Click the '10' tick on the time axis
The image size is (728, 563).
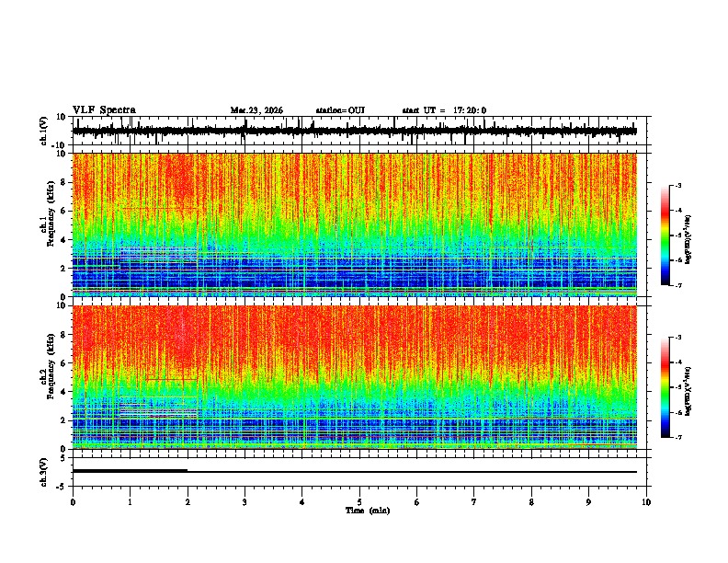pyautogui.click(x=646, y=502)
